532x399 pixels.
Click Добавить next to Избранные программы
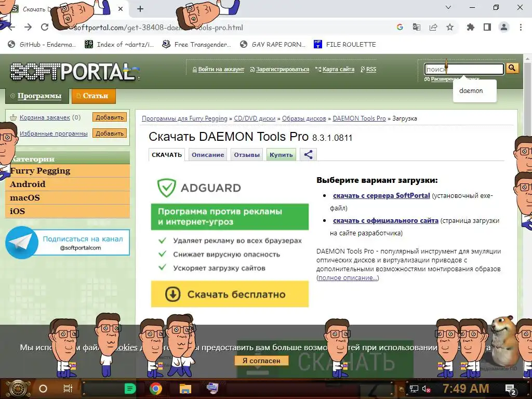point(109,134)
